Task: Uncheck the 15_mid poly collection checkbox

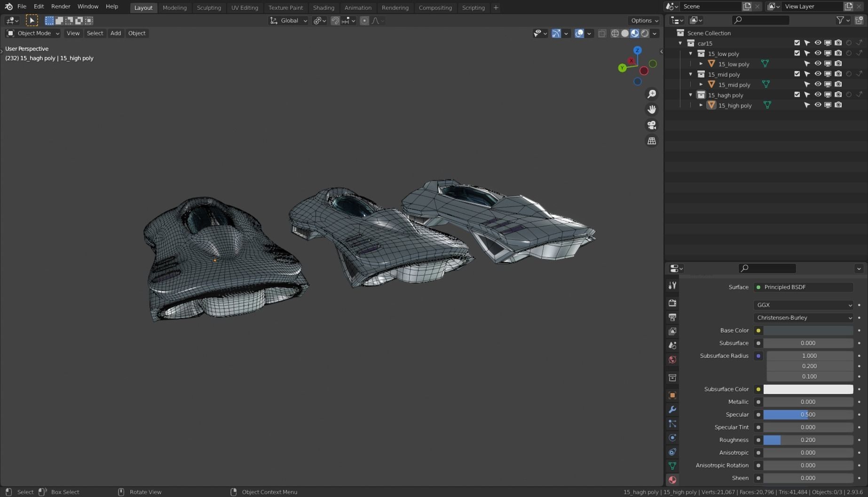Action: 797,74
